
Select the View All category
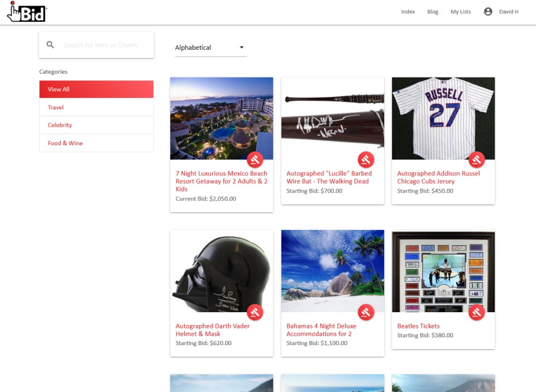pos(97,89)
